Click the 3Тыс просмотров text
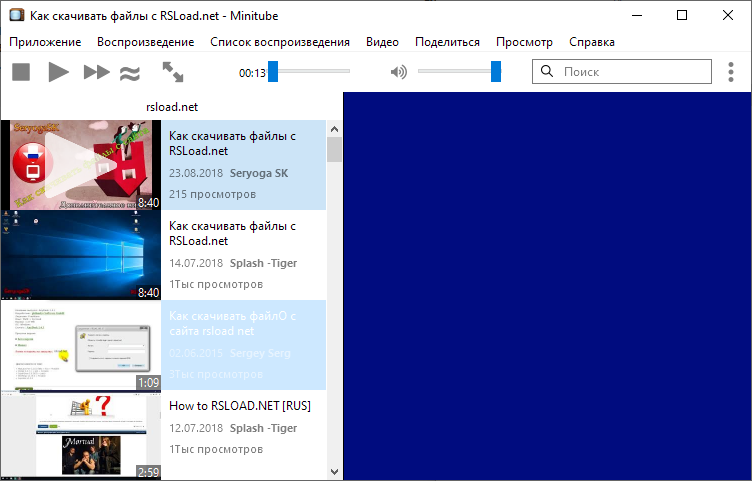The height and width of the screenshot is (481, 752). point(216,374)
